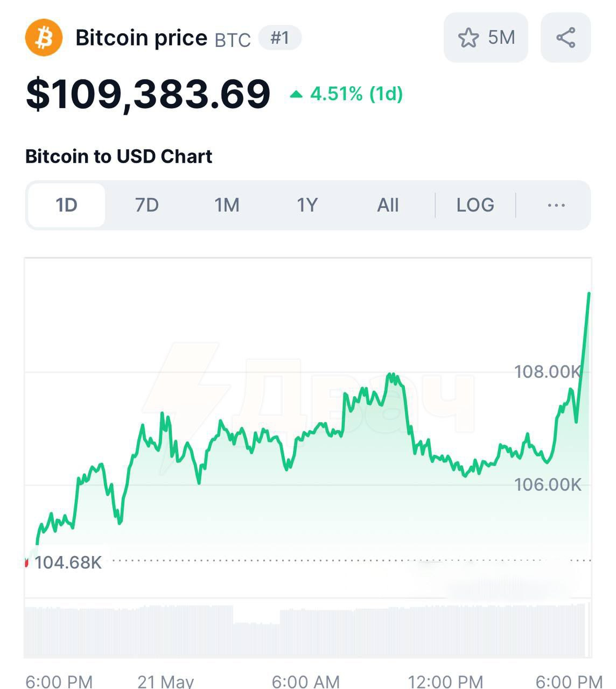Click the 4.51% (1d) change label

[356, 94]
